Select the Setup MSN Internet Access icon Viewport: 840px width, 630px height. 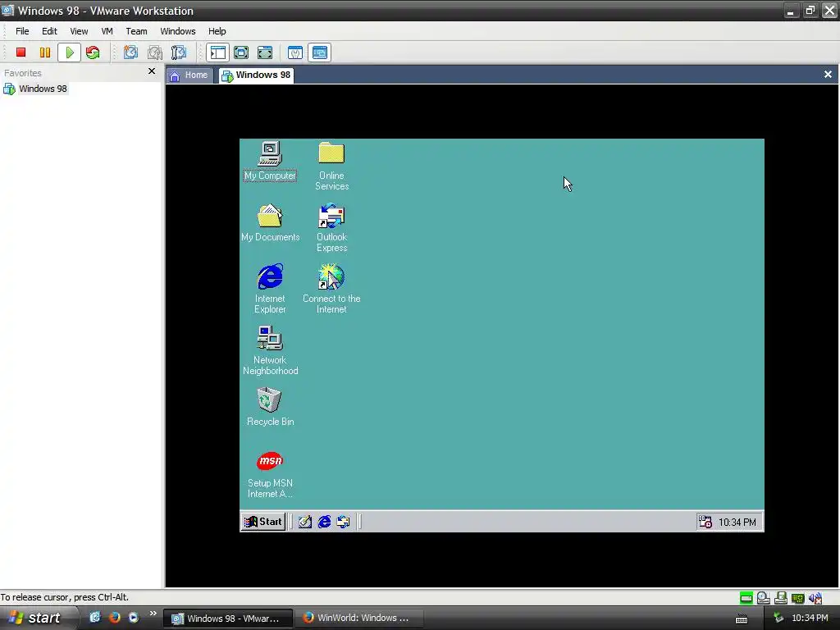270,474
